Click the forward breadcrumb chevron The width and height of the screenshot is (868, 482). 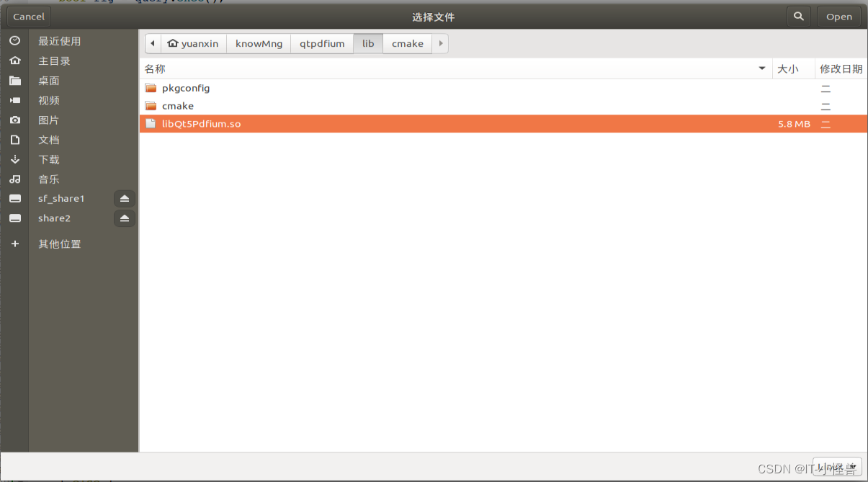440,43
